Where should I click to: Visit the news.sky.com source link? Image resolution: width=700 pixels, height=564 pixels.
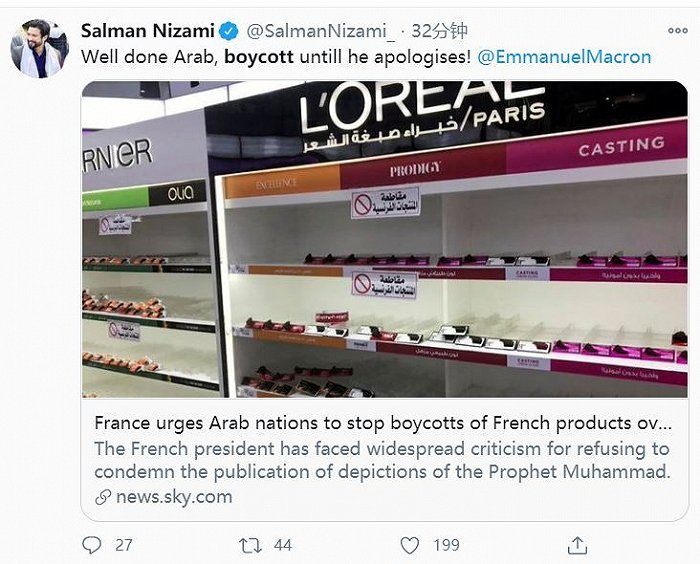[174, 497]
